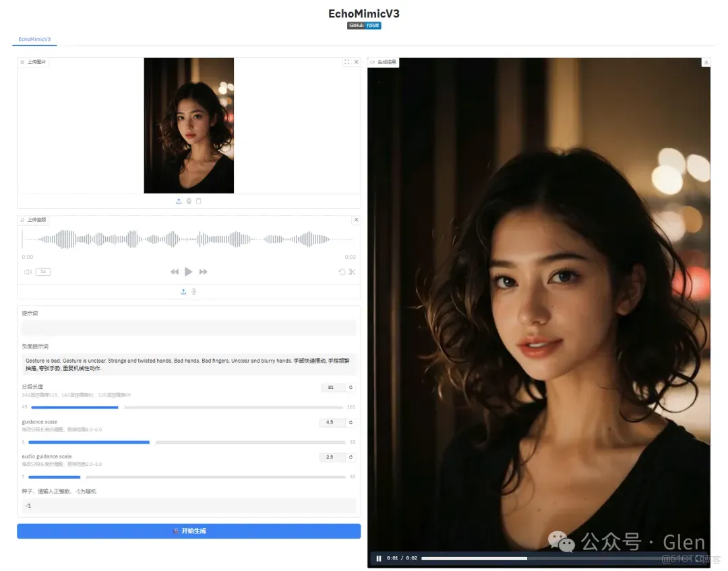The height and width of the screenshot is (571, 728).
Task: Click the microphone record icon below waveform
Action: (194, 291)
